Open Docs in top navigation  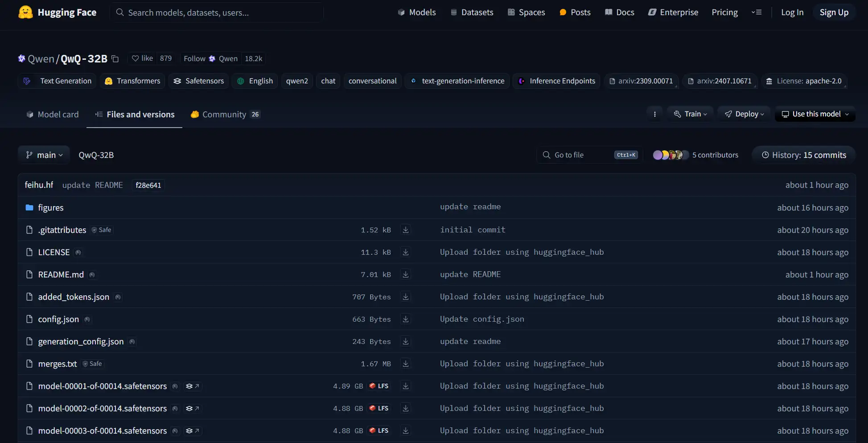[x=620, y=12]
